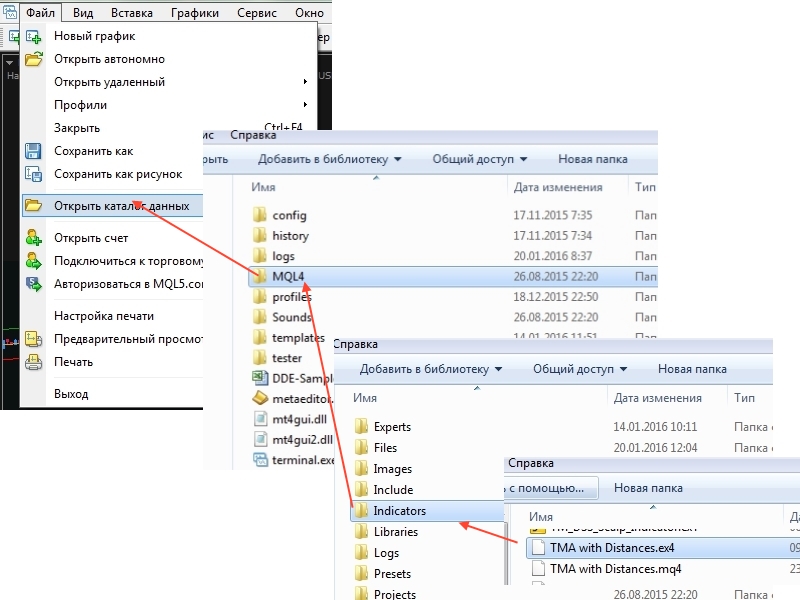Select the Files folder
This screenshot has height=600, width=800.
(385, 447)
